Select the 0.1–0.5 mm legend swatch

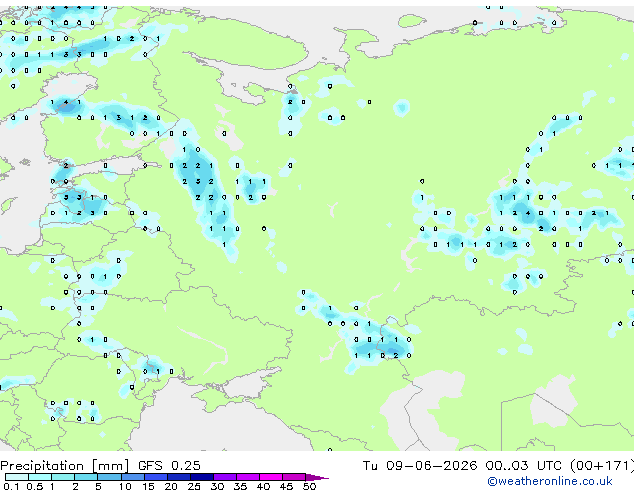(x=17, y=477)
